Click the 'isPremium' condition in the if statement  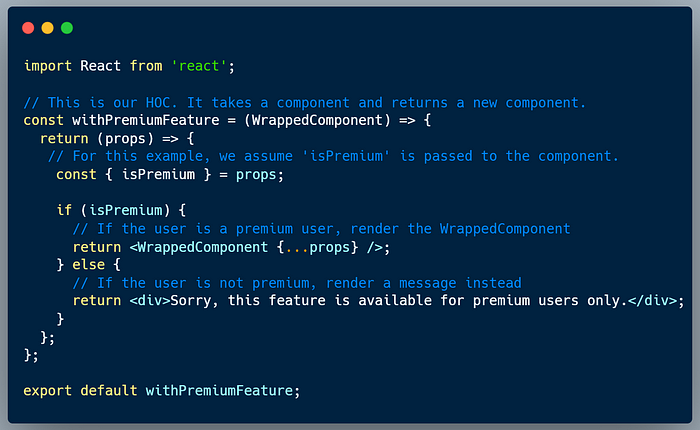click(125, 210)
